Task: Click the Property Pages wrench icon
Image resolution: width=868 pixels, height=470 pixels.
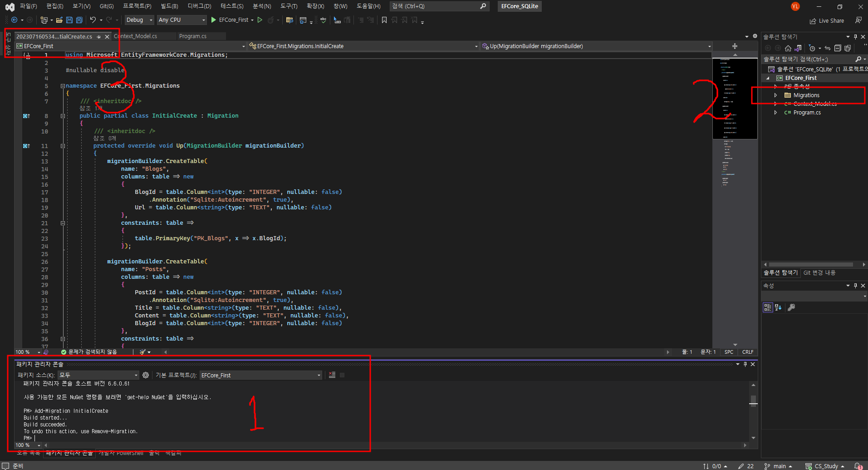Action: click(x=791, y=307)
